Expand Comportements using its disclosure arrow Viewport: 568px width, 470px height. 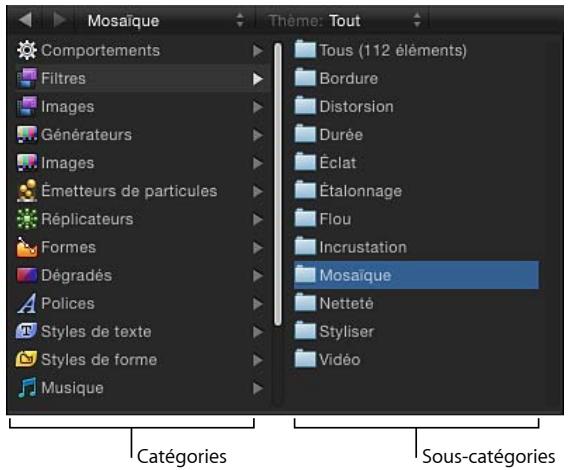coord(258,51)
